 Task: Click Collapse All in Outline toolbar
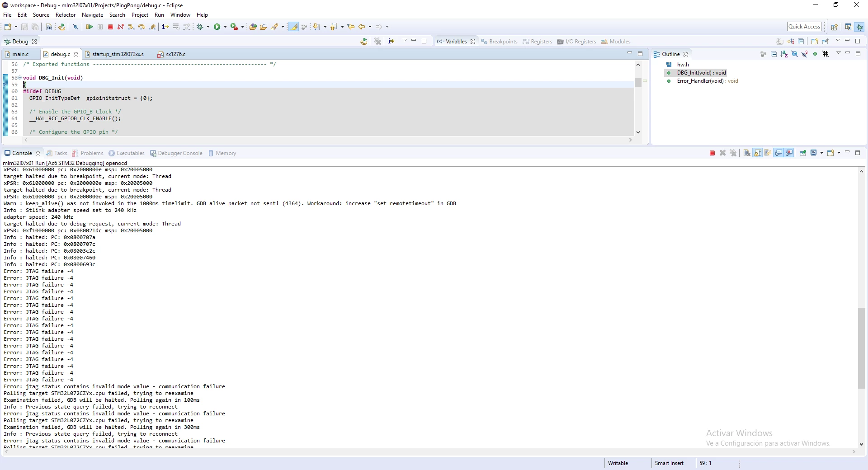pos(774,54)
